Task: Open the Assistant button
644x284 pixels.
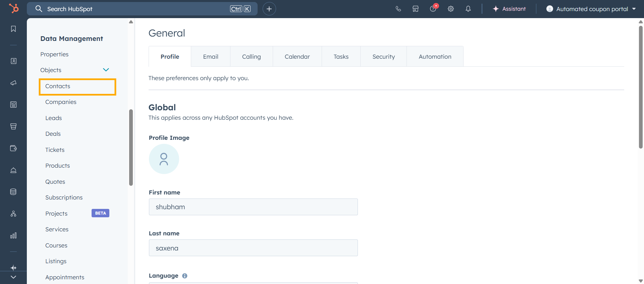Action: click(x=509, y=9)
